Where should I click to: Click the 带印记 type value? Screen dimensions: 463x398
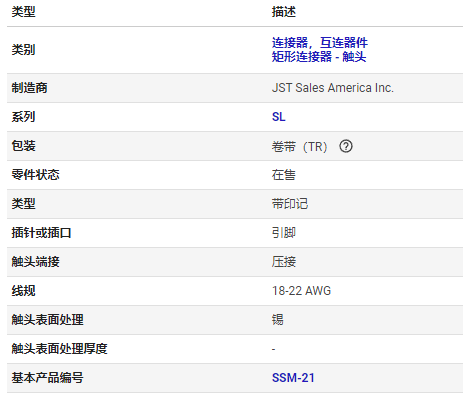tap(290, 204)
